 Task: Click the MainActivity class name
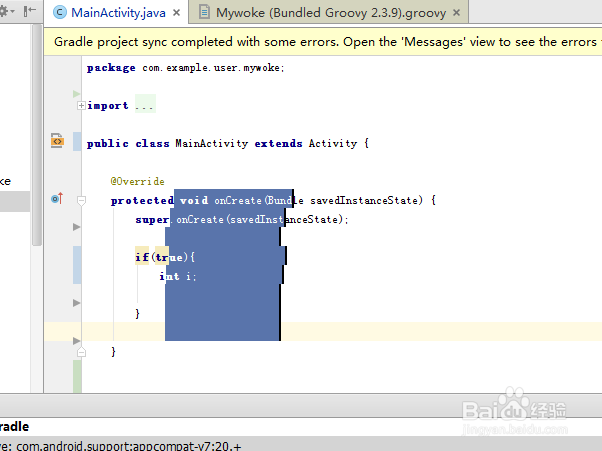coord(212,144)
